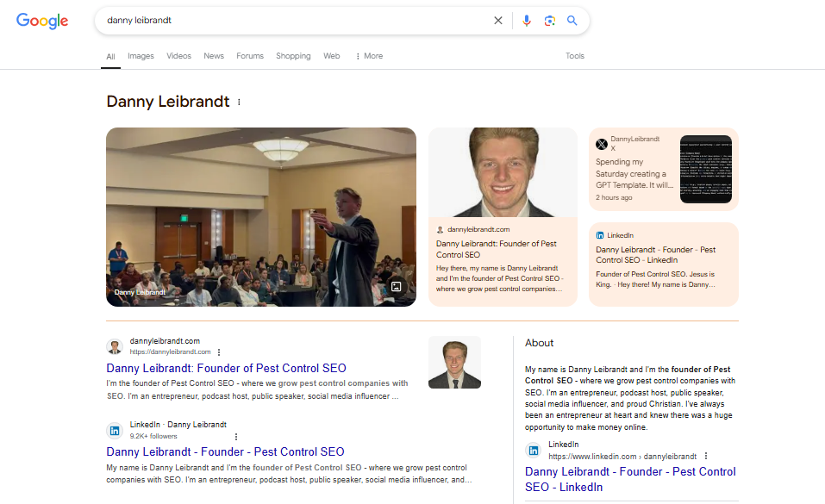Click dannyleibrandt.com result site favicon
Image resolution: width=825 pixels, height=504 pixels.
tap(115, 346)
